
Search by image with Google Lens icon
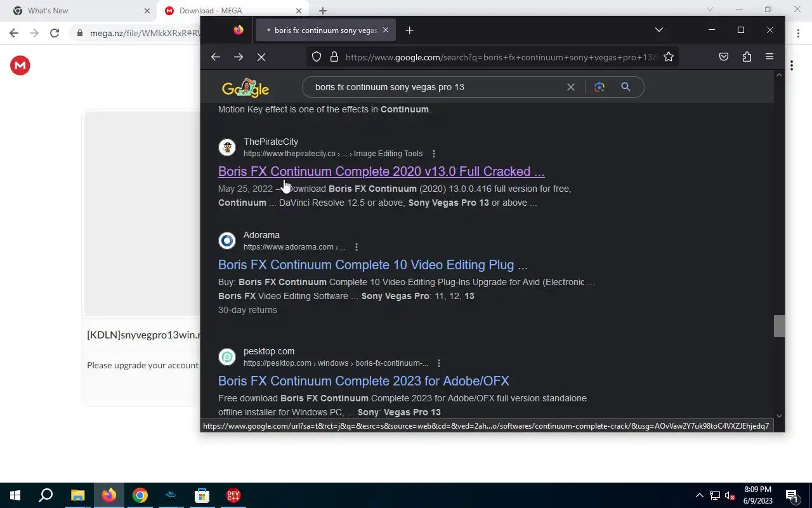tap(599, 87)
